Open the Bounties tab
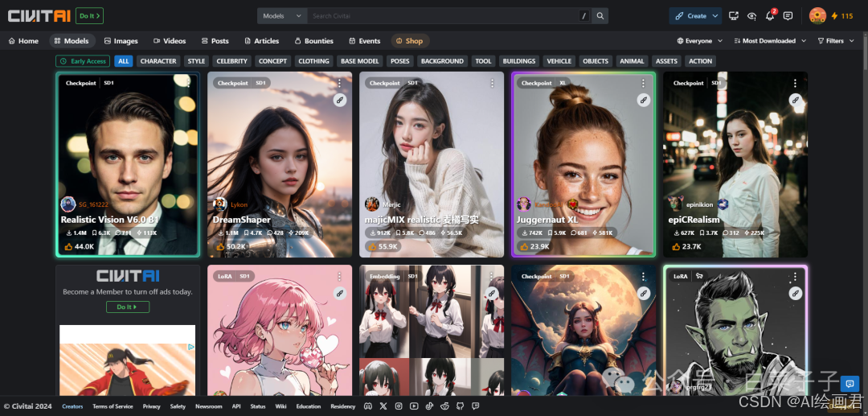 click(314, 41)
